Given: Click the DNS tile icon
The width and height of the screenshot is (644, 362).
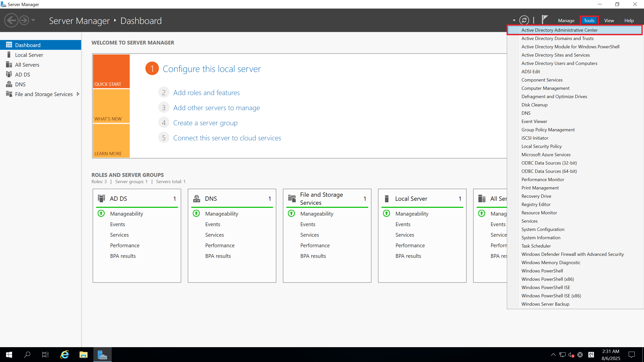Looking at the screenshot, I should [x=197, y=198].
